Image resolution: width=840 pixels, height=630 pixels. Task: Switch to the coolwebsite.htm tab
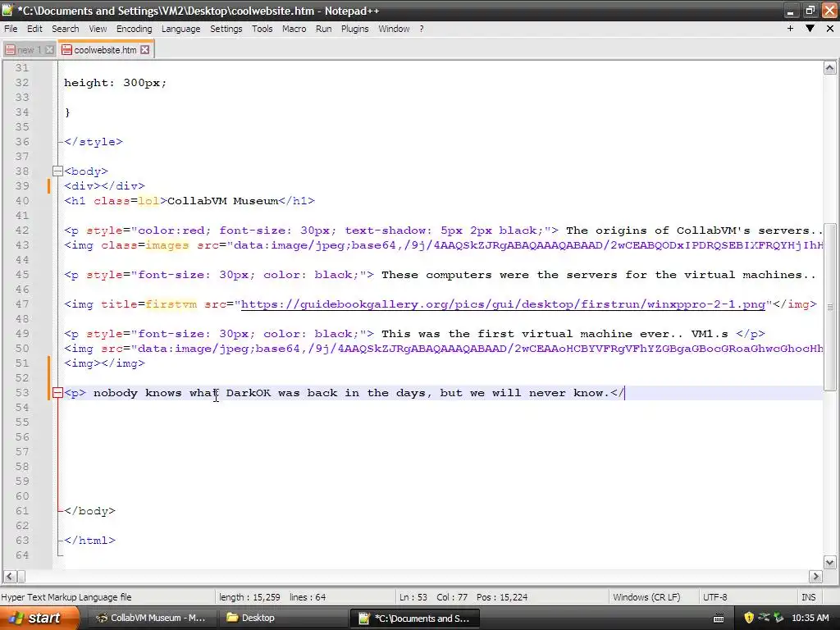(105, 50)
